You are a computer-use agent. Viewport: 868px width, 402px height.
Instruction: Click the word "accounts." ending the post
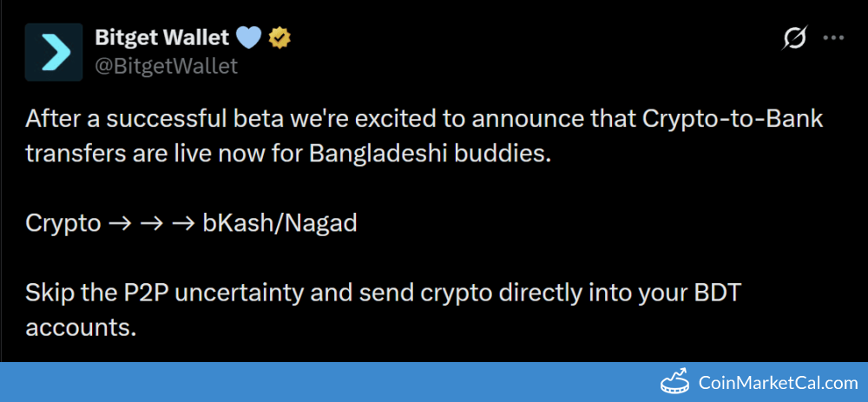tap(82, 326)
